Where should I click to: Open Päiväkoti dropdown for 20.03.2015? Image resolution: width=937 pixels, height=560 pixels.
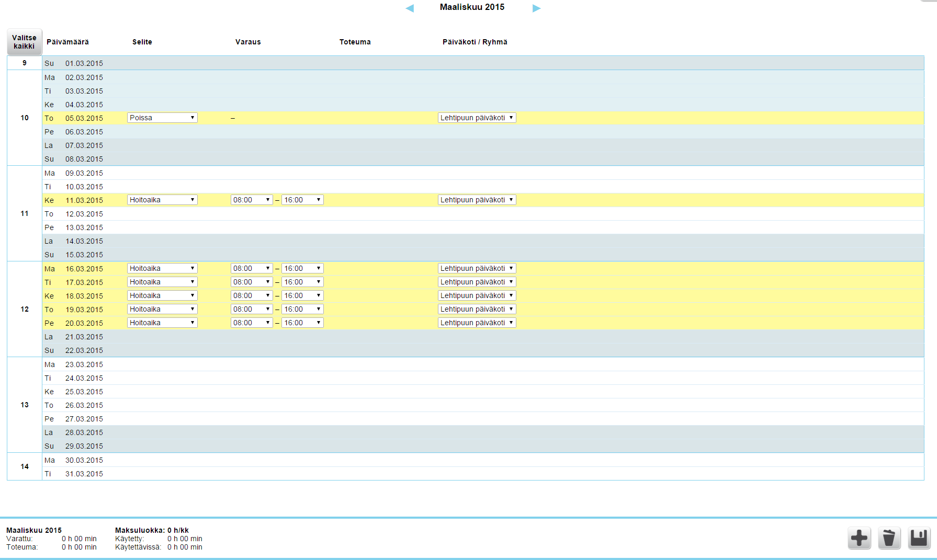477,323
